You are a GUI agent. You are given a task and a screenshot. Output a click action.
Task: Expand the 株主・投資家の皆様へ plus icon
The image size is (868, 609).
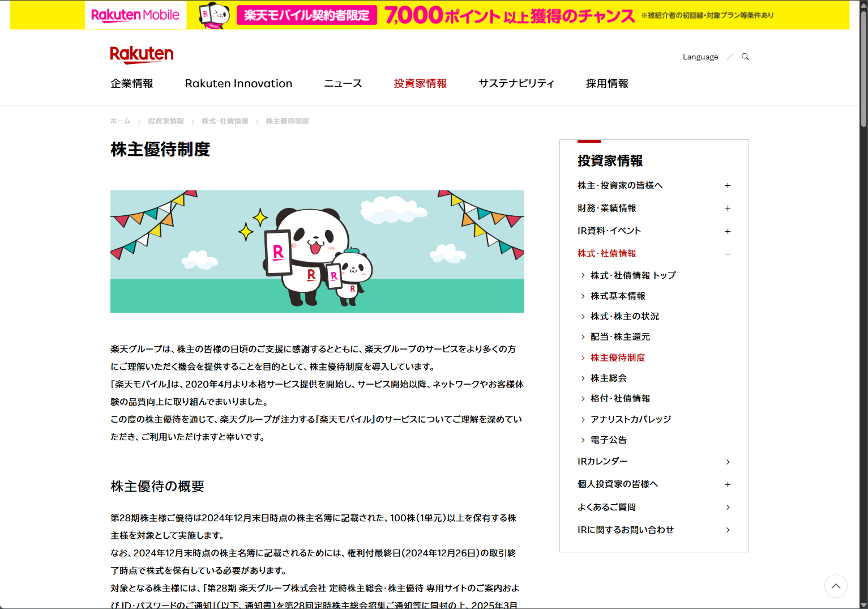click(x=728, y=186)
